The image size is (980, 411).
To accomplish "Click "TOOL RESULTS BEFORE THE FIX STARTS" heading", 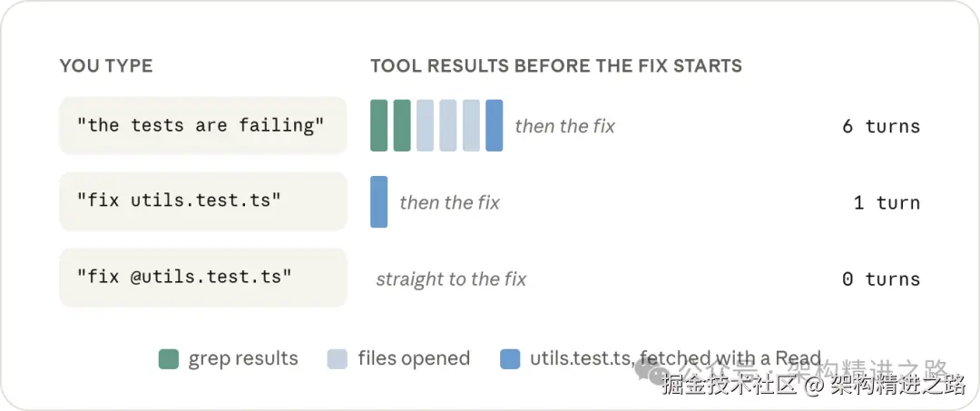I will click(x=556, y=65).
